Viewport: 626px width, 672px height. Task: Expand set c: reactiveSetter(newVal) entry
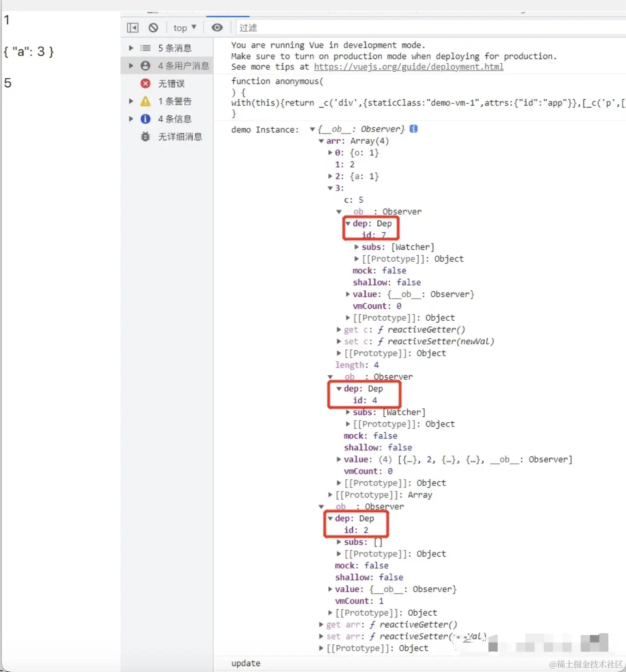click(339, 342)
